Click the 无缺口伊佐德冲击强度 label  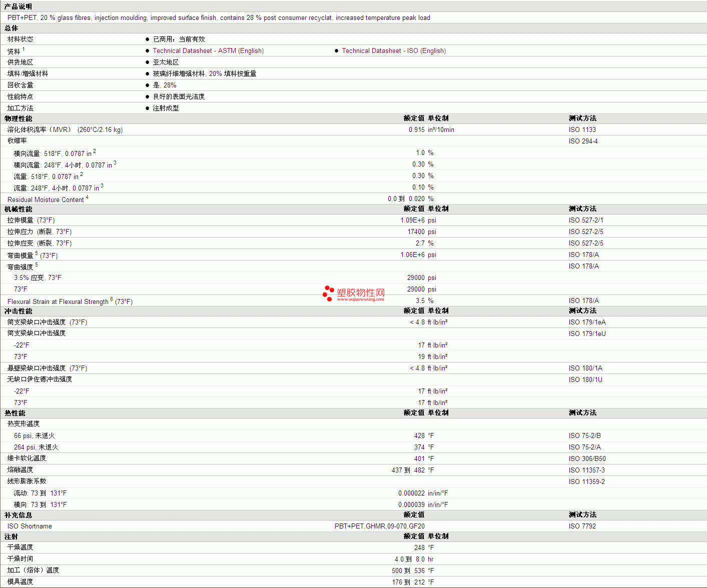[40, 379]
